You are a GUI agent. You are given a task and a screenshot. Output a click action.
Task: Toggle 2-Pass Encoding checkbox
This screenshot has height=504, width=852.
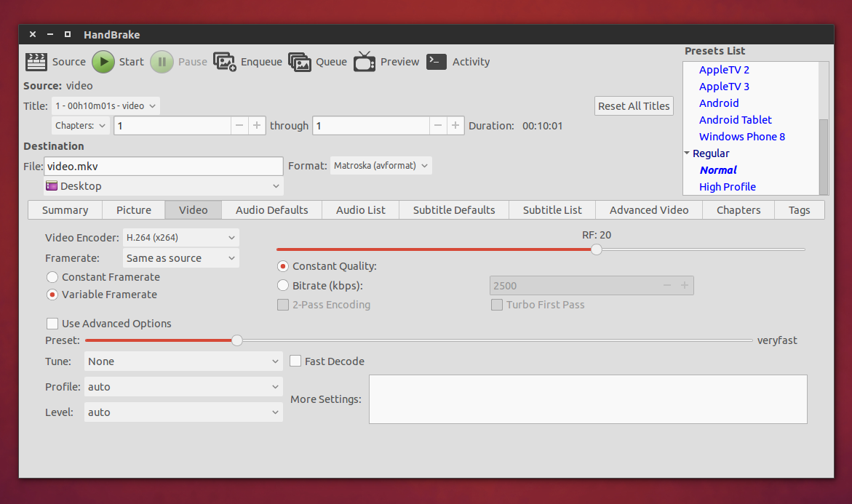tap(282, 305)
